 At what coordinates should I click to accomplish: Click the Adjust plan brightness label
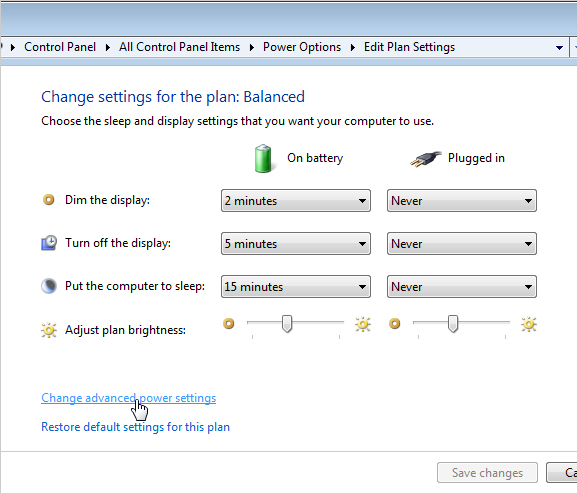pyautogui.click(x=125, y=330)
